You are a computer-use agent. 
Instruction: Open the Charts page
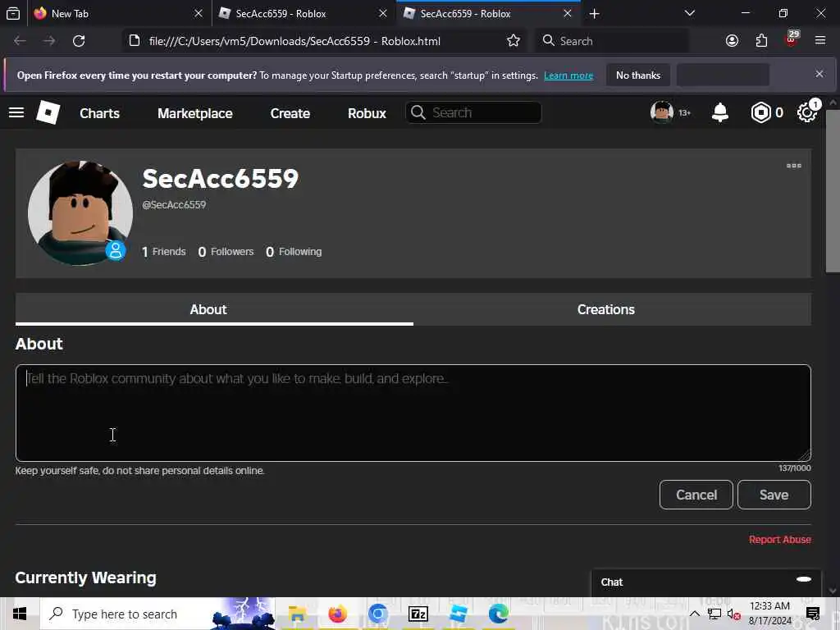[x=99, y=113]
